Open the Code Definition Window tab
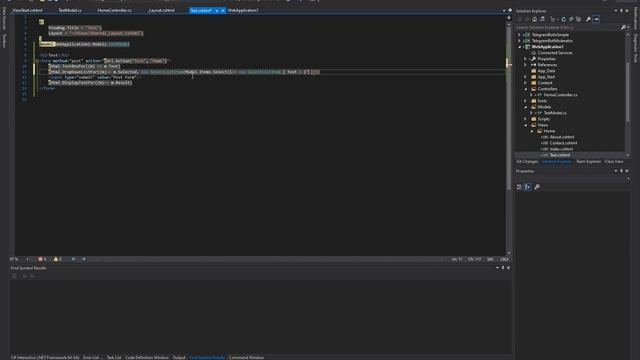 coord(147,358)
